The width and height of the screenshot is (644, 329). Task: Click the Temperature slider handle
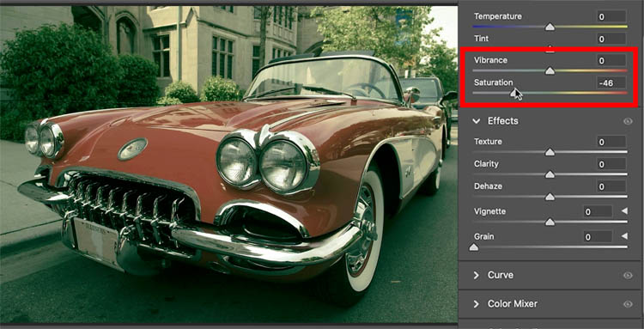click(x=550, y=27)
